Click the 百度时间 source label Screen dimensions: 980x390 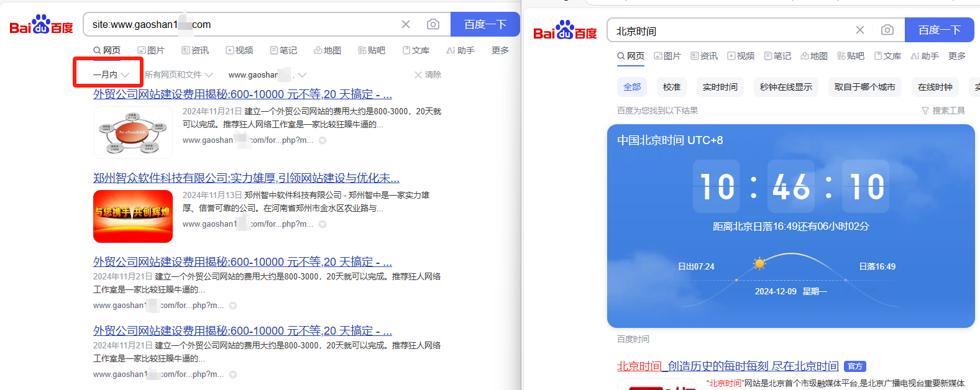[x=633, y=339]
